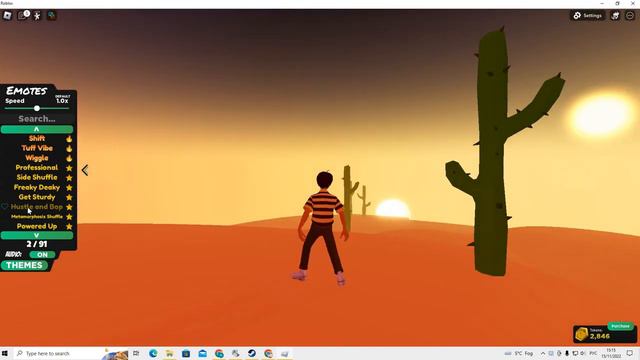Open the Roblox menu icon
The width and height of the screenshot is (640, 360).
pos(7,16)
